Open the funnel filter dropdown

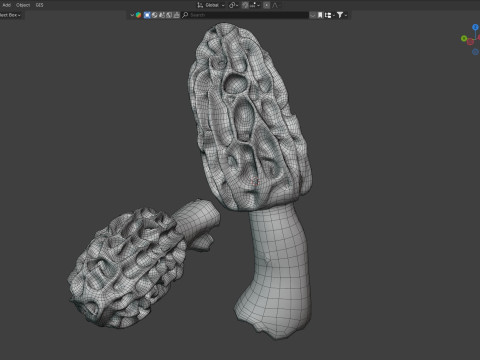coord(342,15)
